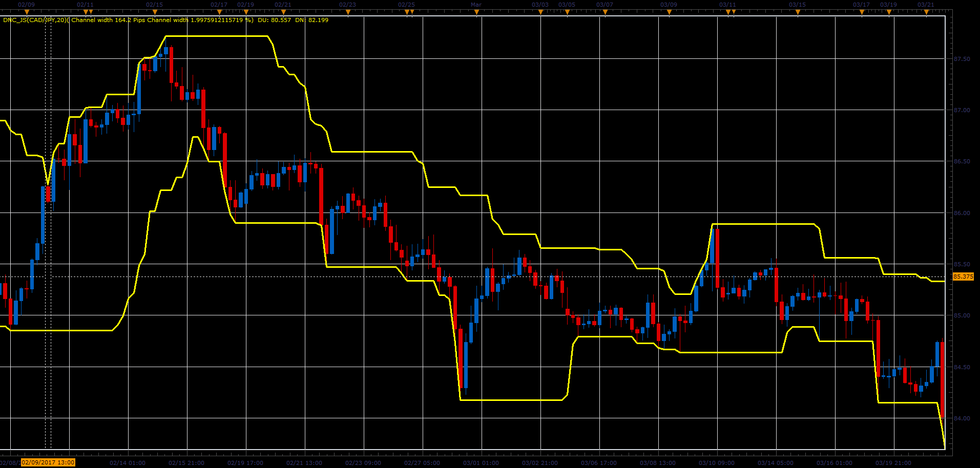Select the orange 85.375 price tag
The height and width of the screenshot is (468, 980).
tap(963, 276)
